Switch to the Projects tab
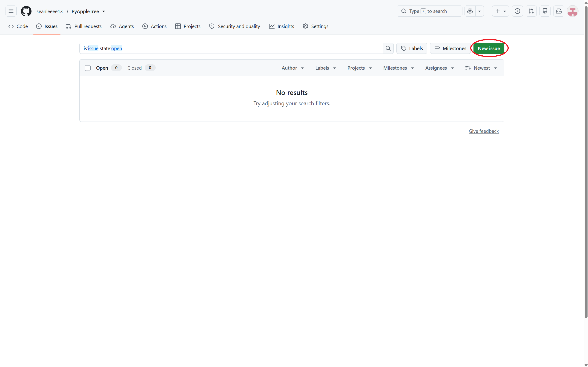588x367 pixels. click(188, 26)
